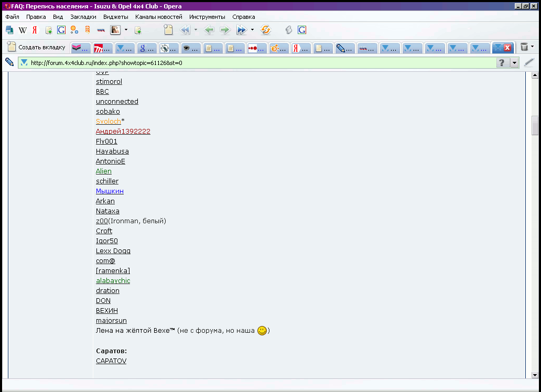541x392 pixels.
Task: Open the Вид menu
Action: 58,17
